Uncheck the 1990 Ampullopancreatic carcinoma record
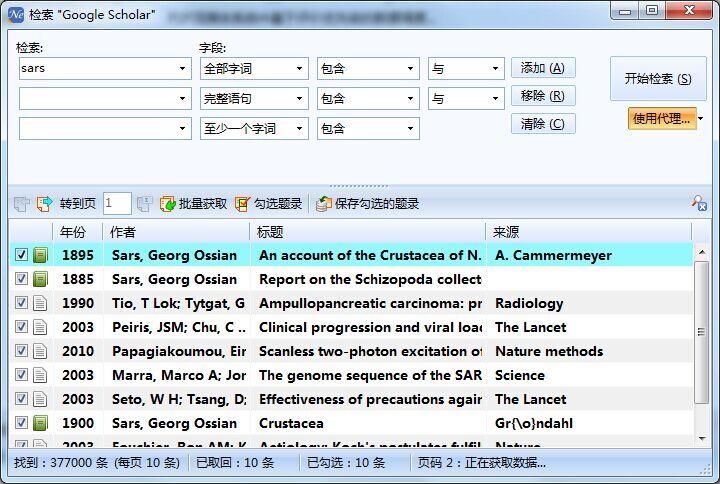The height and width of the screenshot is (484, 720). click(21, 303)
